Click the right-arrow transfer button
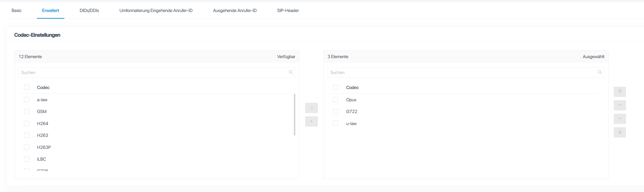The height and width of the screenshot is (192, 644). point(311,108)
